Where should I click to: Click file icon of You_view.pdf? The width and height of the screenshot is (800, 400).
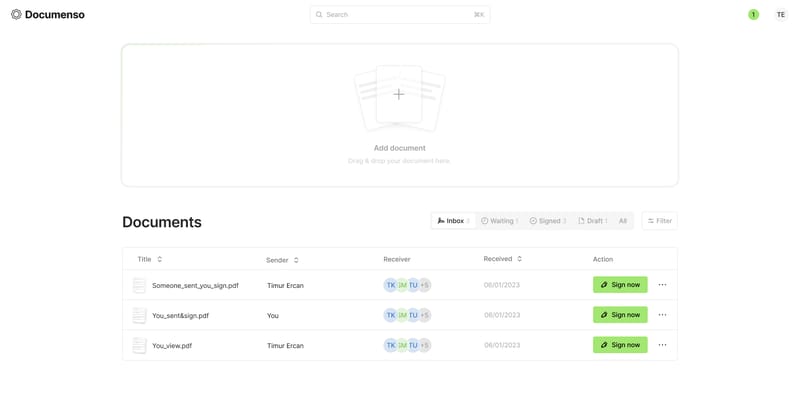click(139, 345)
